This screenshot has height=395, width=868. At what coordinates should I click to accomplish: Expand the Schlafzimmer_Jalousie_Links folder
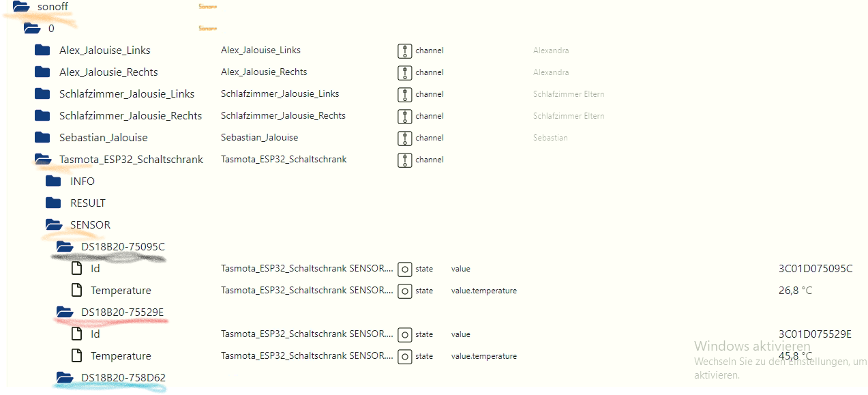(43, 94)
